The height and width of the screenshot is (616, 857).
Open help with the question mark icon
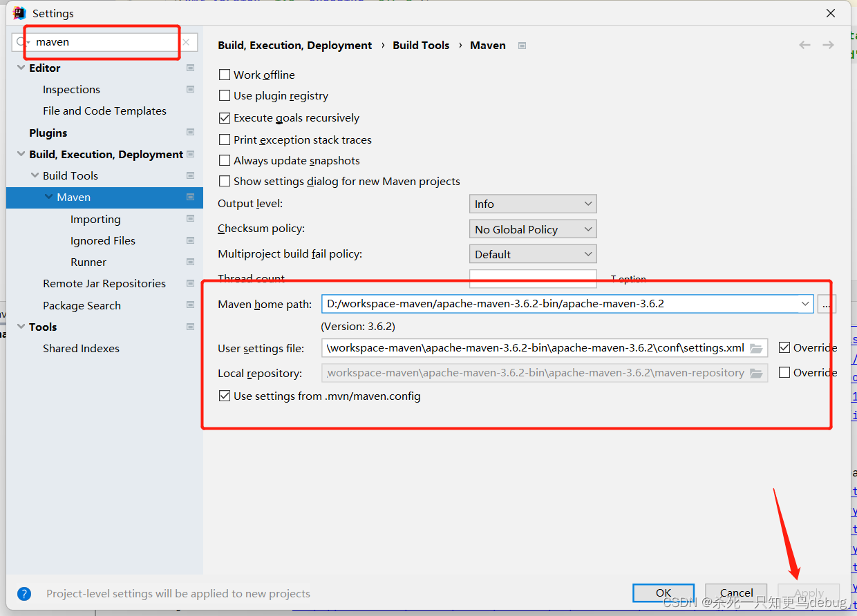pyautogui.click(x=24, y=593)
